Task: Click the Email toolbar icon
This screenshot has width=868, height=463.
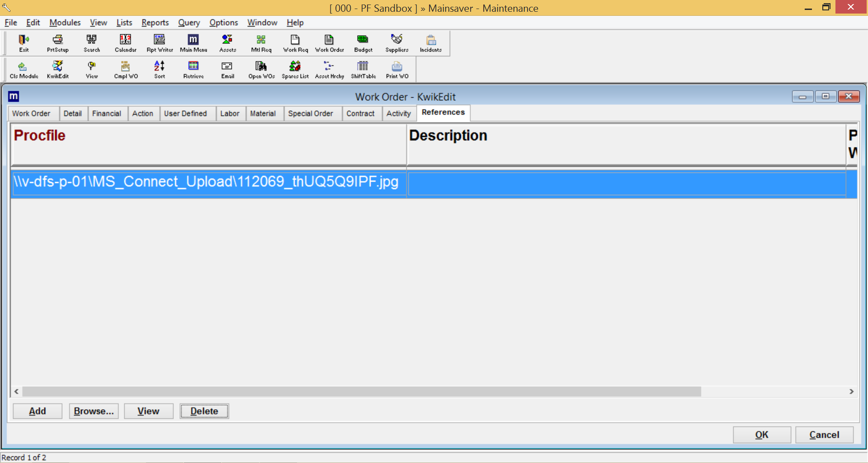Action: point(227,70)
